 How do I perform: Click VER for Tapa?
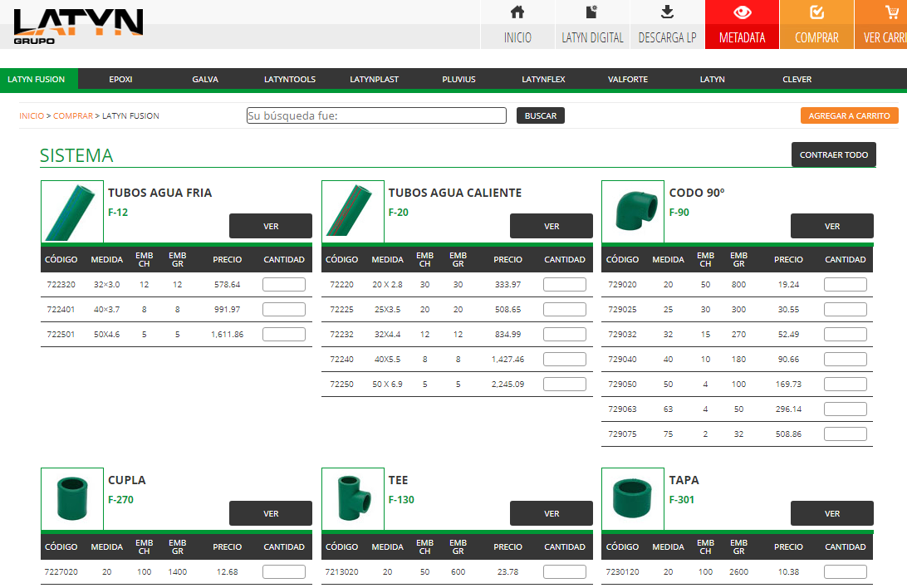point(831,513)
